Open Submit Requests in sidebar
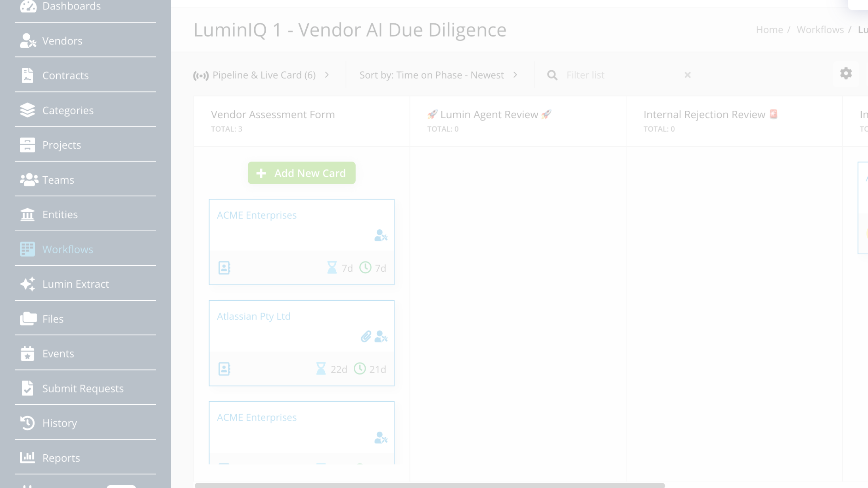The height and width of the screenshot is (488, 868). click(83, 388)
